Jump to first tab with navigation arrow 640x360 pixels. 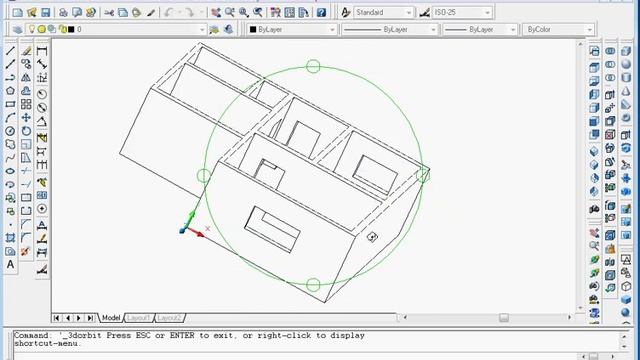tap(57, 318)
